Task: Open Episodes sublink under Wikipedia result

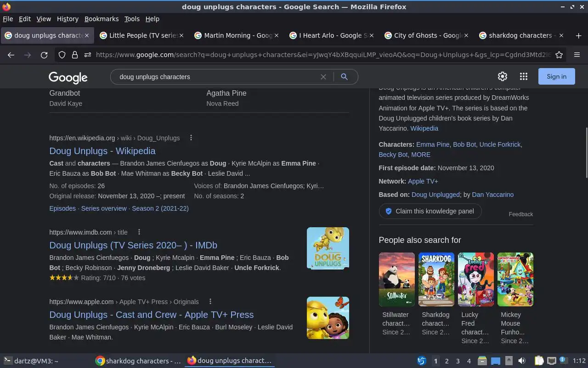Action: click(x=62, y=208)
